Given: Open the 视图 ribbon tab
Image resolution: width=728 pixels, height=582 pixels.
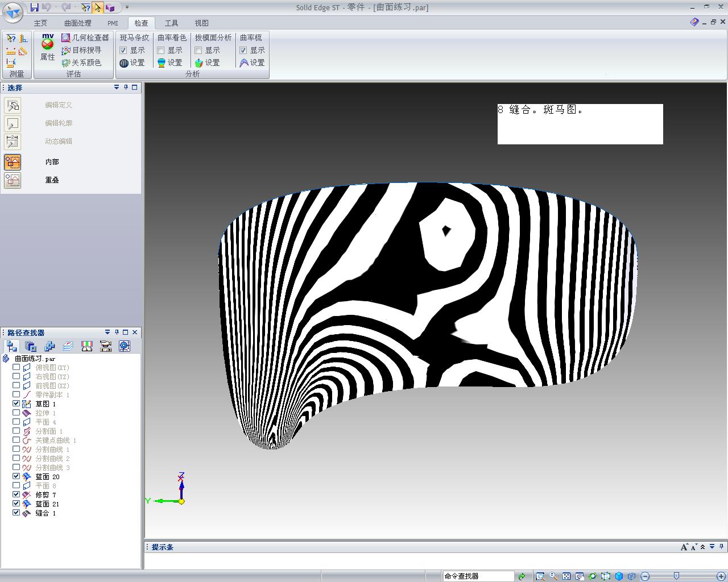Looking at the screenshot, I should click(201, 23).
